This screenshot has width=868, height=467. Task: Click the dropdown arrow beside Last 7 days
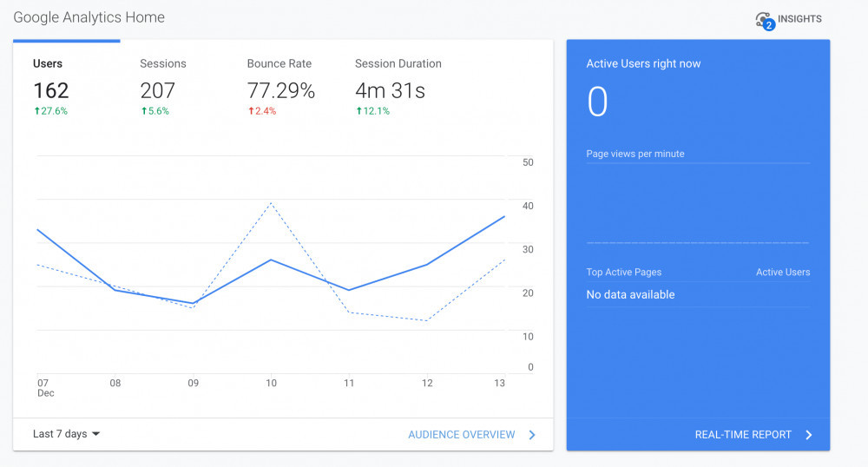(95, 434)
